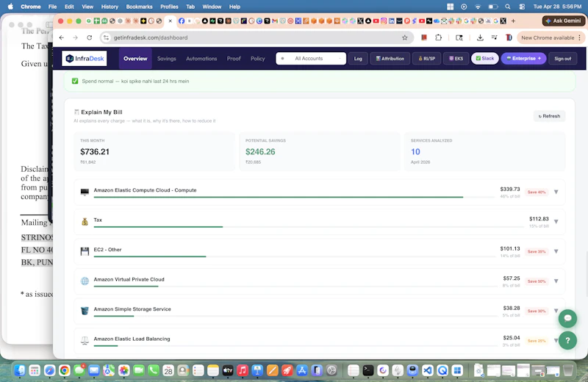Expand the EC2 - Other row

coord(556,251)
